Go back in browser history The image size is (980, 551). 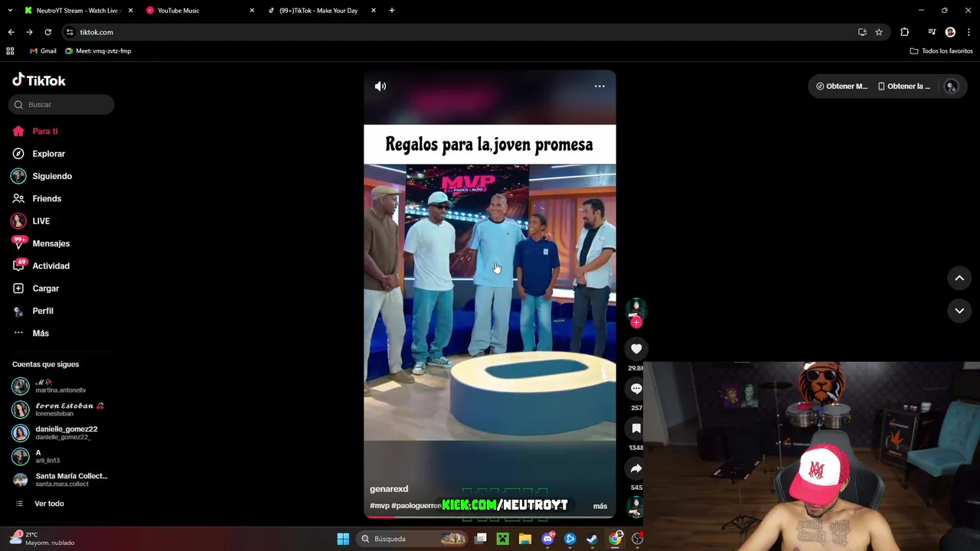click(11, 32)
